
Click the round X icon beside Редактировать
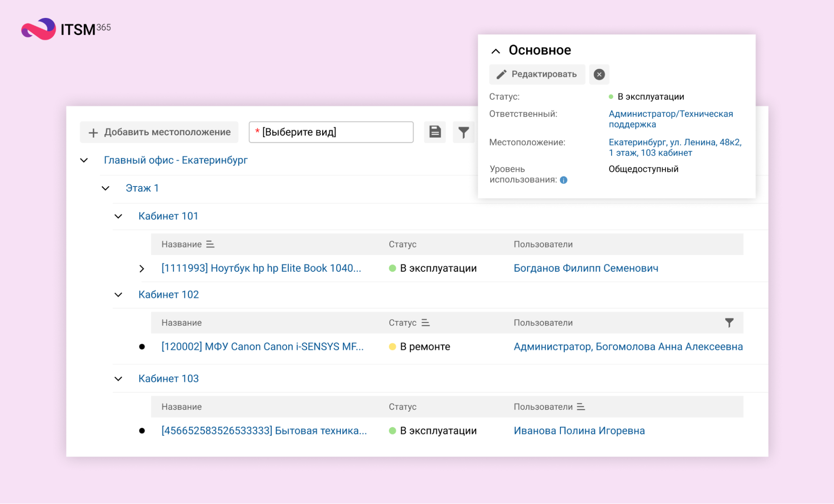pyautogui.click(x=599, y=74)
